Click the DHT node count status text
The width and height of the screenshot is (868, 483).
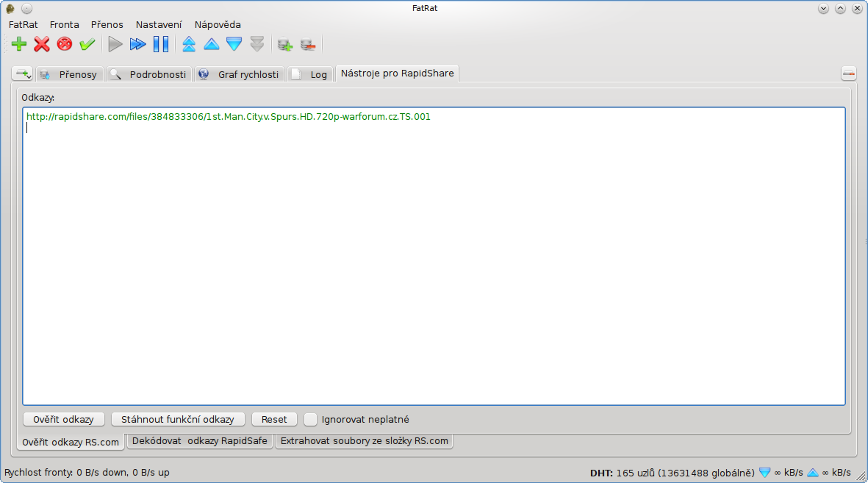click(x=672, y=473)
